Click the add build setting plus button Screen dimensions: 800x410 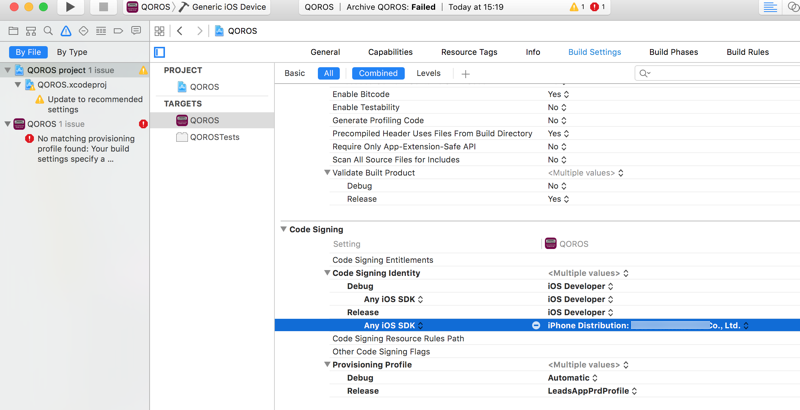point(465,73)
